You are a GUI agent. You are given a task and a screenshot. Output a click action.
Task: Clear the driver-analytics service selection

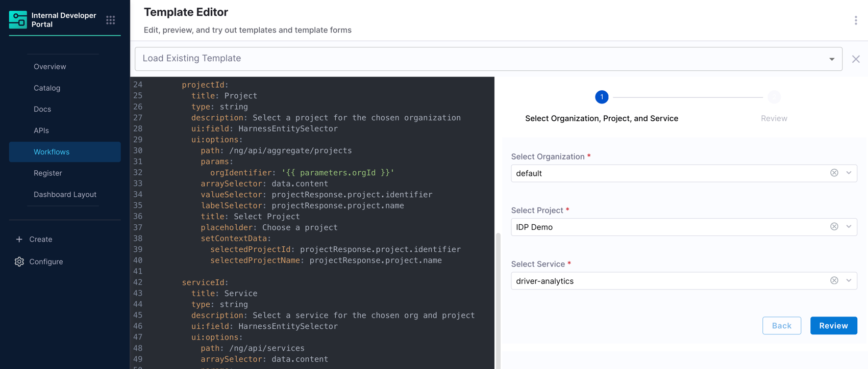click(x=834, y=280)
